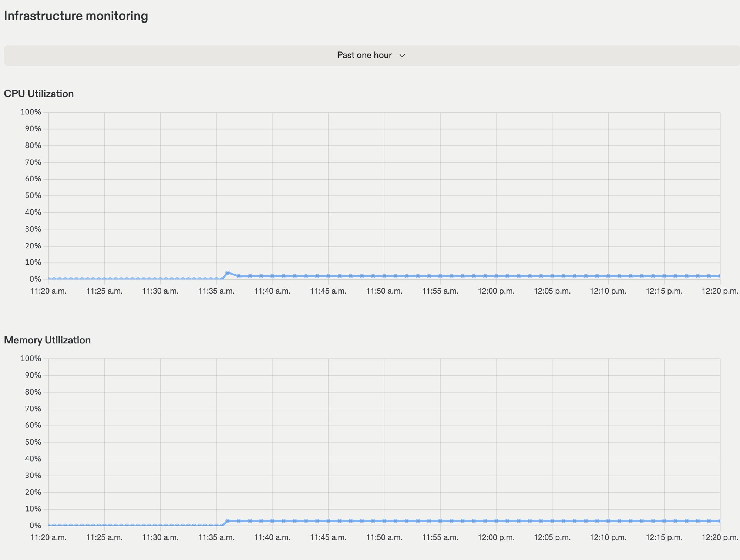The height and width of the screenshot is (560, 740).
Task: Click the Memory chart data point at 11:30 a.m.
Action: coord(160,526)
